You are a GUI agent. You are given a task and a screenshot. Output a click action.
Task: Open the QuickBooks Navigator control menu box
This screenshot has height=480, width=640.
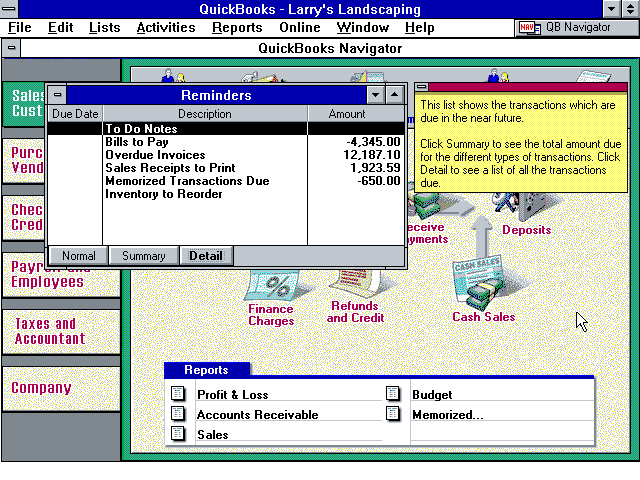(11, 48)
